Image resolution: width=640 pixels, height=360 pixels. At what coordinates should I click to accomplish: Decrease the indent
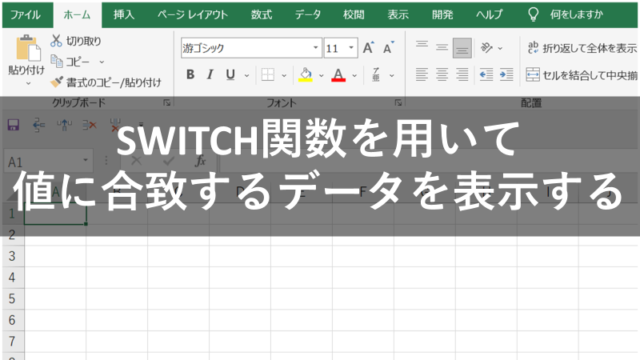486,75
